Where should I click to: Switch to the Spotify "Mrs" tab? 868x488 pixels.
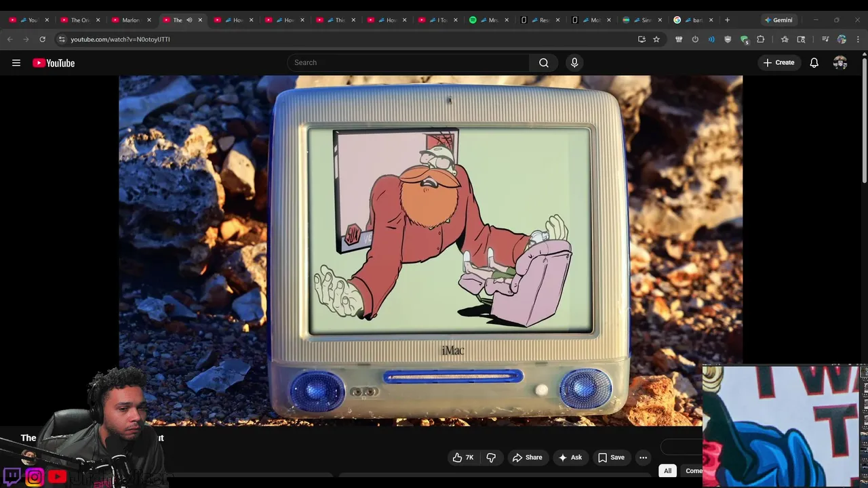point(488,20)
